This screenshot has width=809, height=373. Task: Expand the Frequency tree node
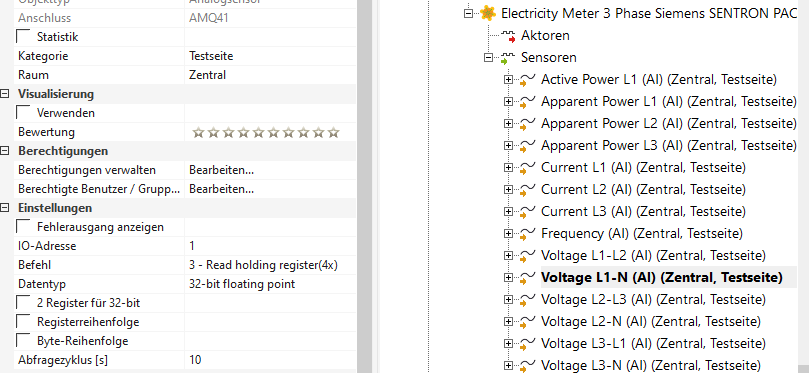508,234
